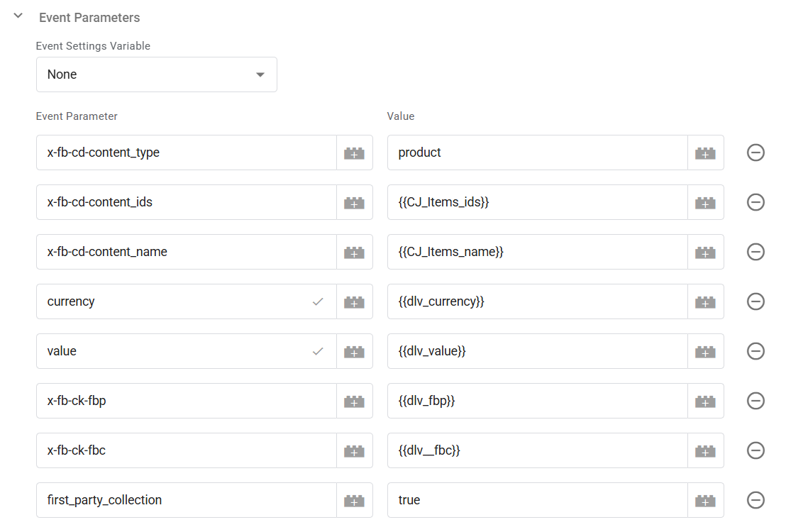Click the {{dlv_fbp}} value field
The height and width of the screenshot is (532, 786).
click(x=536, y=401)
